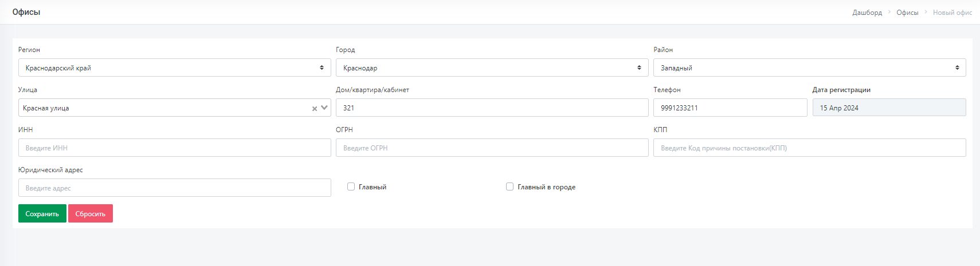
Task: Focus the Дом/квартира/кабинет field
Action: click(x=492, y=108)
